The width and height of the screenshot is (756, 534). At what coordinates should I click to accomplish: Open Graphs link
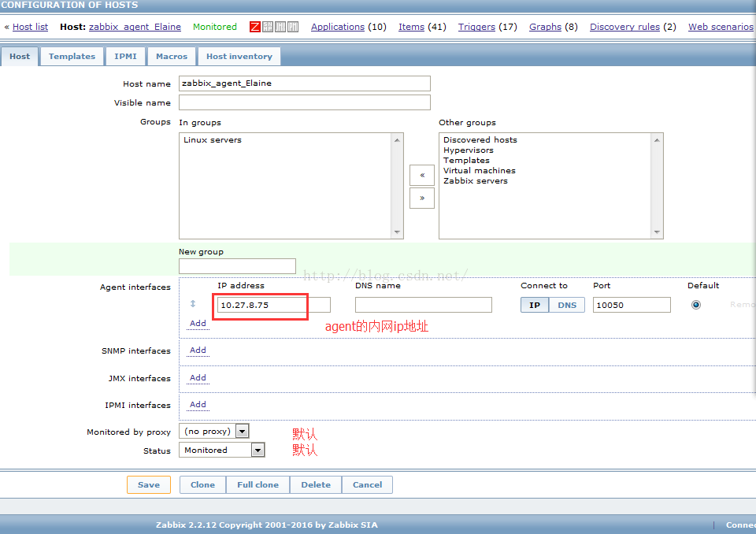(x=545, y=27)
